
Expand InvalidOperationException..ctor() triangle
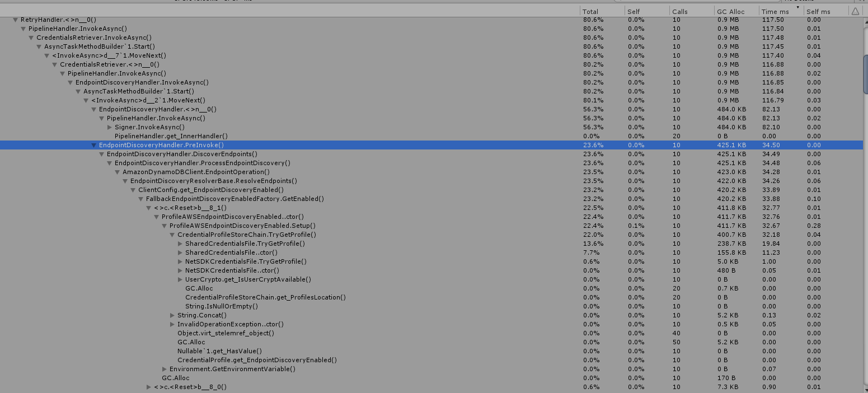pos(172,324)
